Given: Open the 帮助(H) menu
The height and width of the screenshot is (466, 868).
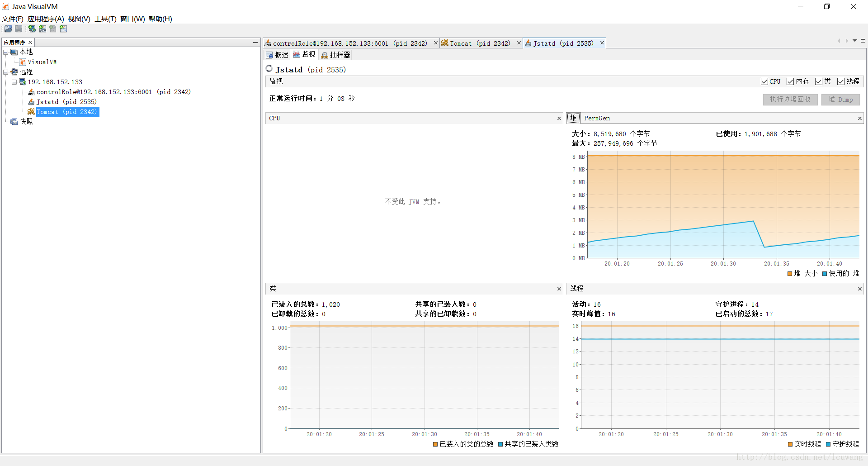Looking at the screenshot, I should tap(160, 19).
